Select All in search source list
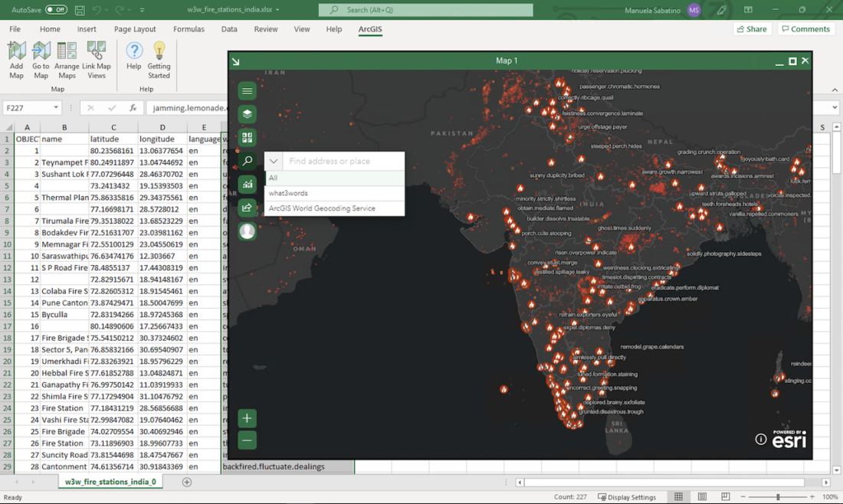Viewport: 843px width, 504px height. pos(334,178)
